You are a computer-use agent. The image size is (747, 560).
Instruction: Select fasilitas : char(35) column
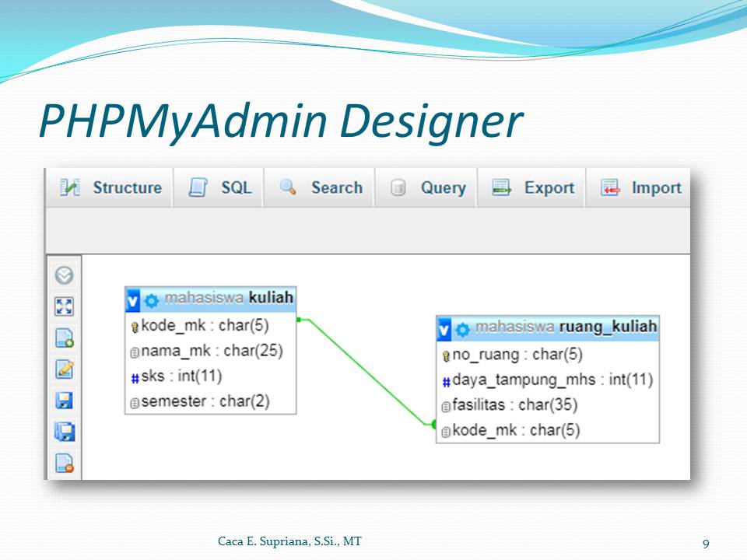click(515, 405)
